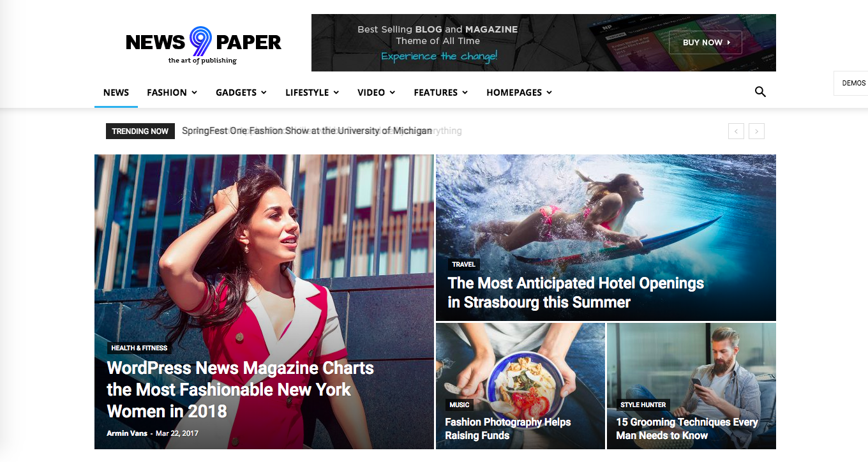Select the News menu tab
Screen dimensions: 868x462
coord(116,93)
